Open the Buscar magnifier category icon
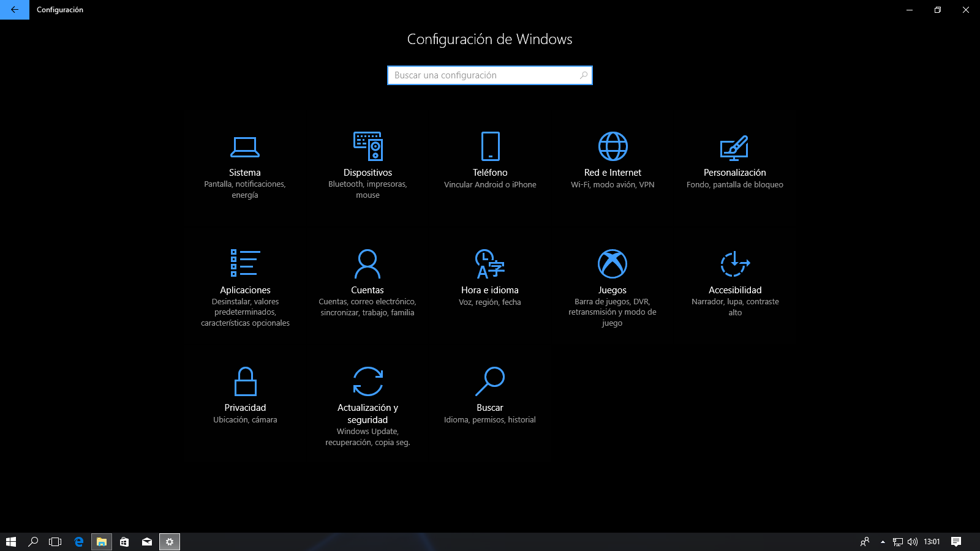The width and height of the screenshot is (980, 551). click(490, 381)
